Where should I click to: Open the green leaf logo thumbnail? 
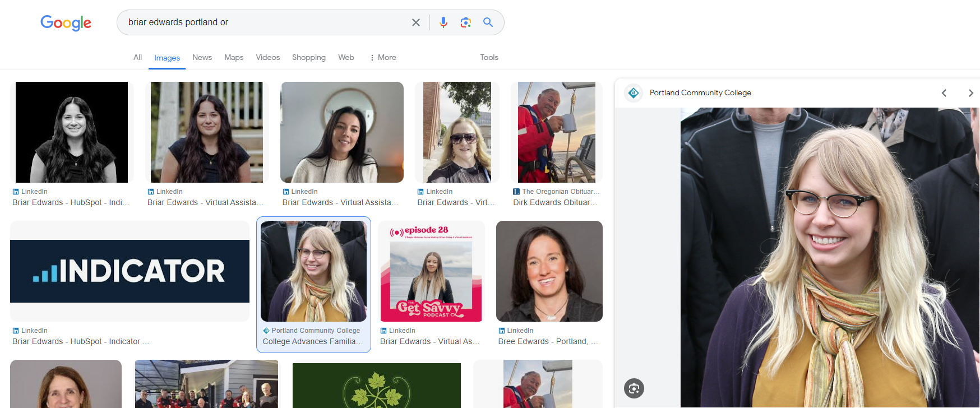pos(377,384)
